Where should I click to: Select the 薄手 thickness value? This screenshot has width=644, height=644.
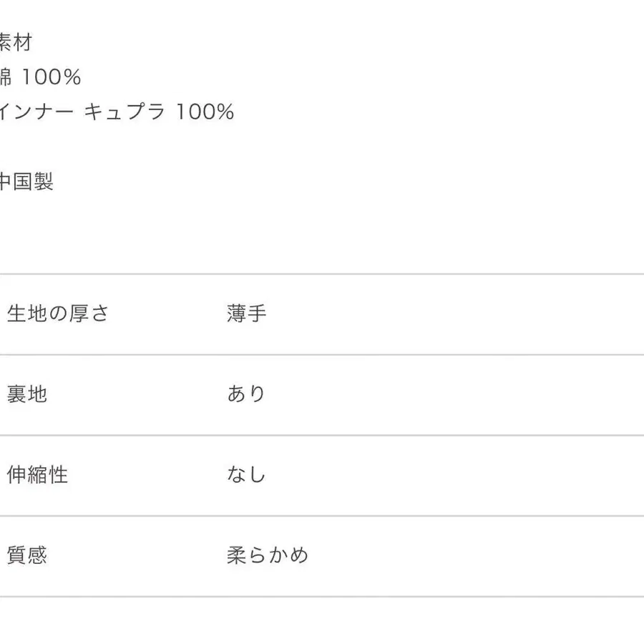coord(247,313)
